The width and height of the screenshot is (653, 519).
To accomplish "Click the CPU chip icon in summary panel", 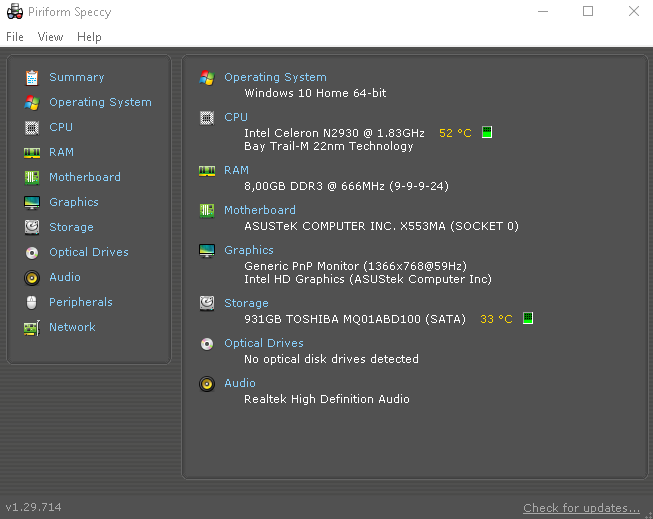I will (207, 118).
